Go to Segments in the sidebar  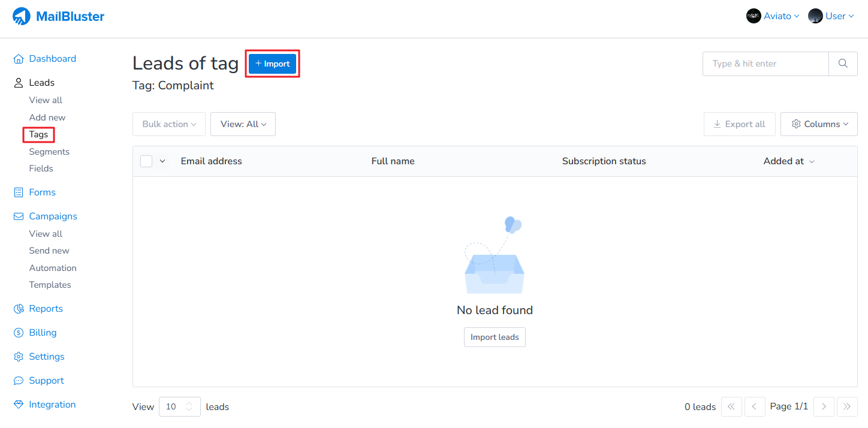[49, 152]
